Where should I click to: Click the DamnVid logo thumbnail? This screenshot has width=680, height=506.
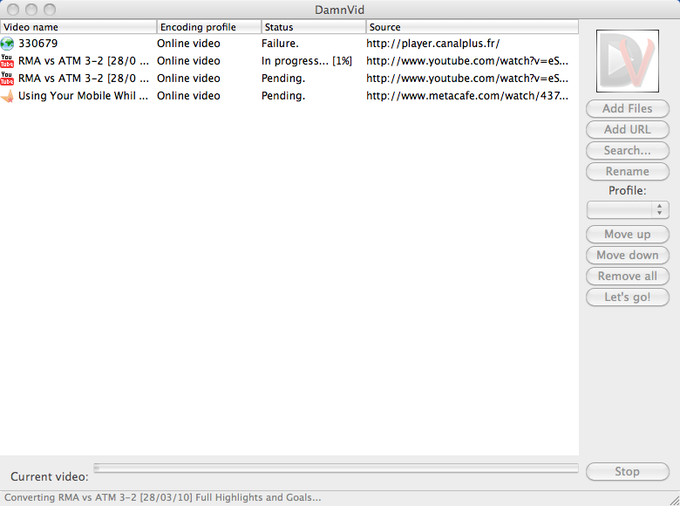627,61
